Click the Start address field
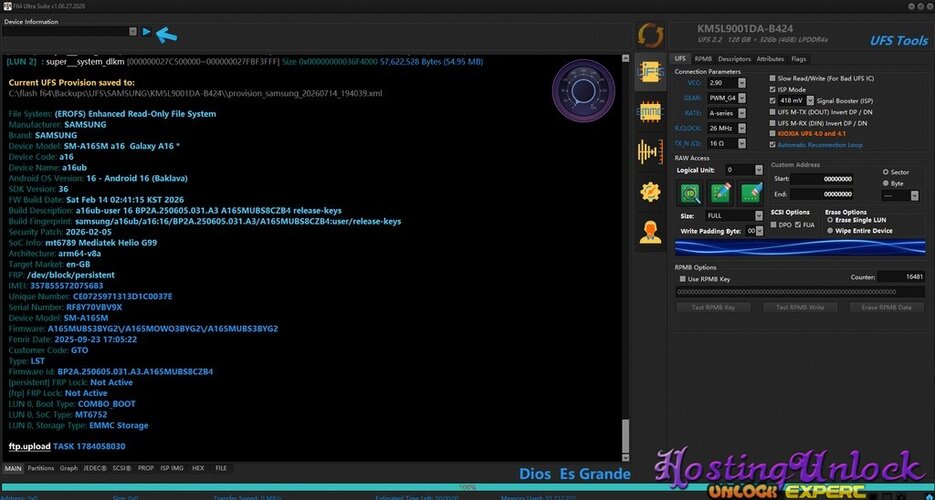Image resolution: width=935 pixels, height=500 pixels. [x=822, y=179]
